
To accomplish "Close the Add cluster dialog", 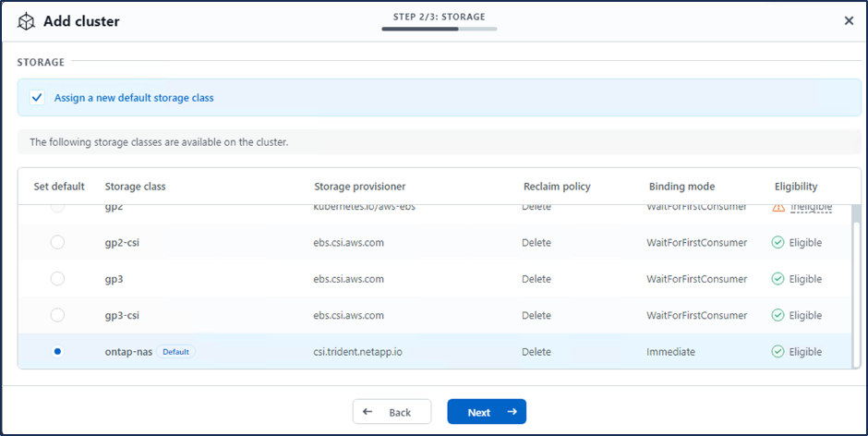I will click(x=849, y=21).
